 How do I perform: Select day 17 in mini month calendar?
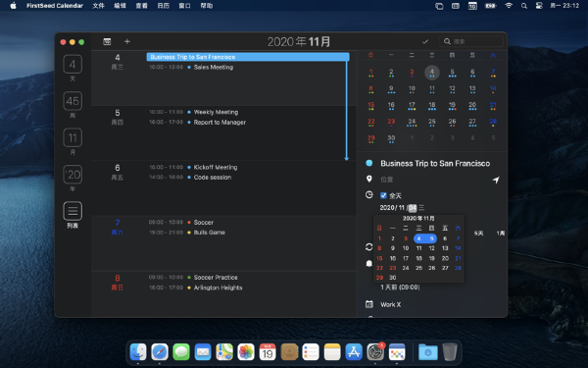[412, 106]
